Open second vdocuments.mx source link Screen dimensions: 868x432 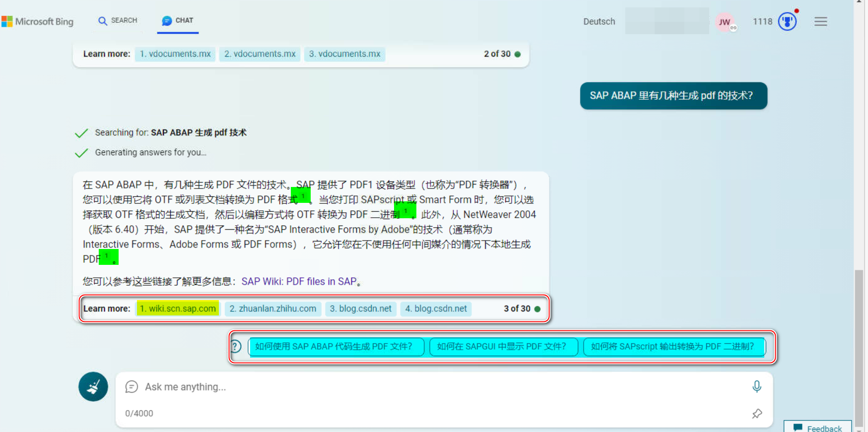[x=260, y=54]
